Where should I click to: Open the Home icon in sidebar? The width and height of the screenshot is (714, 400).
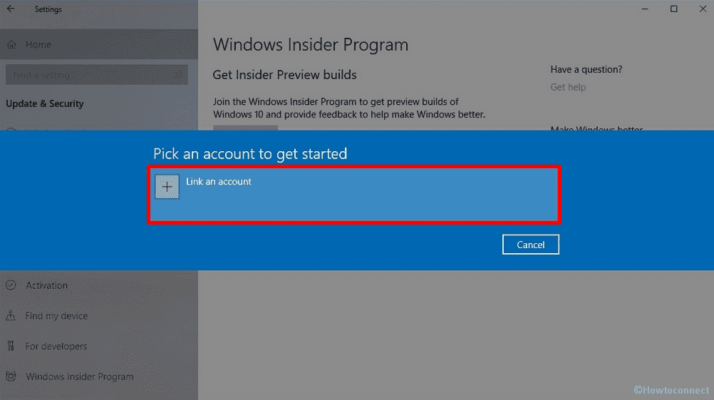pyautogui.click(x=12, y=45)
